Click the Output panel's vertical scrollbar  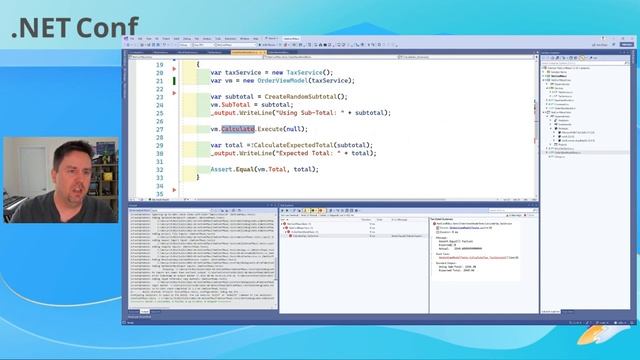point(276,261)
